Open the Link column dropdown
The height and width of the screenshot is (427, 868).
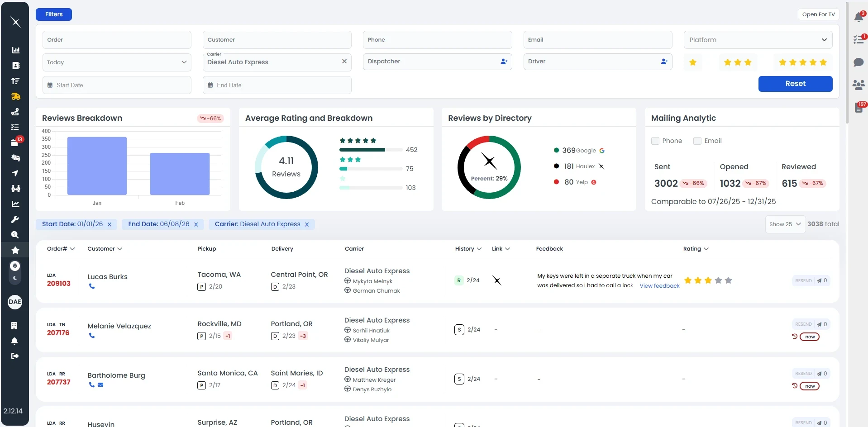pyautogui.click(x=501, y=249)
